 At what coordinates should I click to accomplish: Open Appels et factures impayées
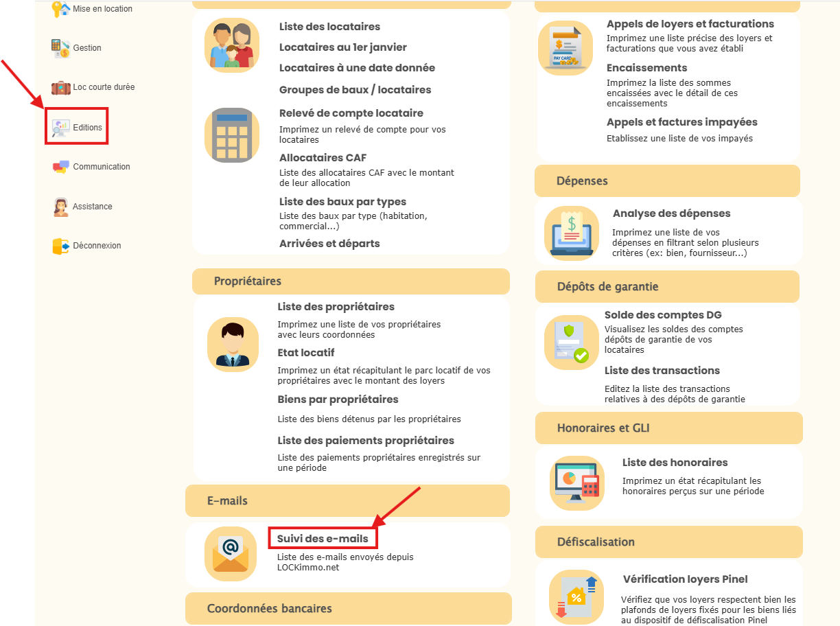pos(682,122)
